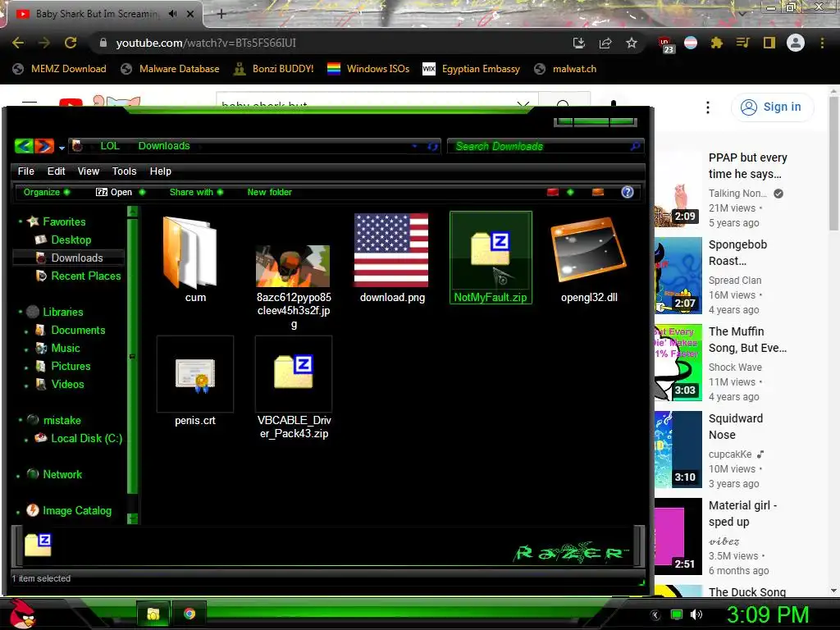840x630 pixels.
Task: Reload the YouTube page
Action: [x=71, y=43]
